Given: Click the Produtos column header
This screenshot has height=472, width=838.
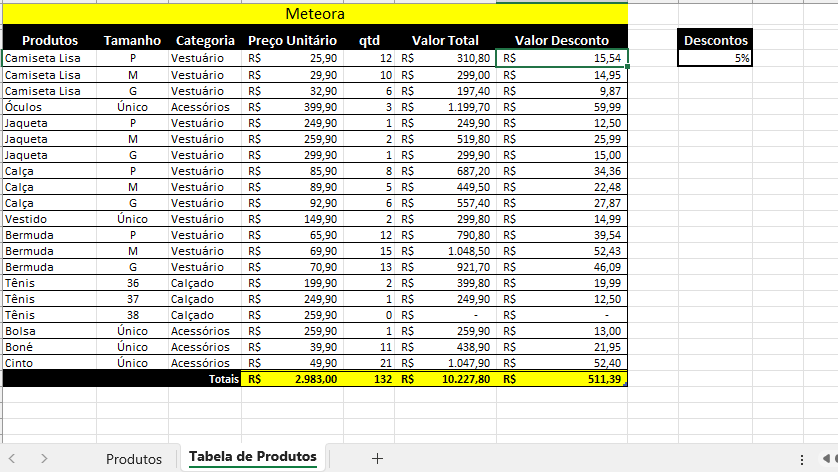Looking at the screenshot, I should (50, 41).
